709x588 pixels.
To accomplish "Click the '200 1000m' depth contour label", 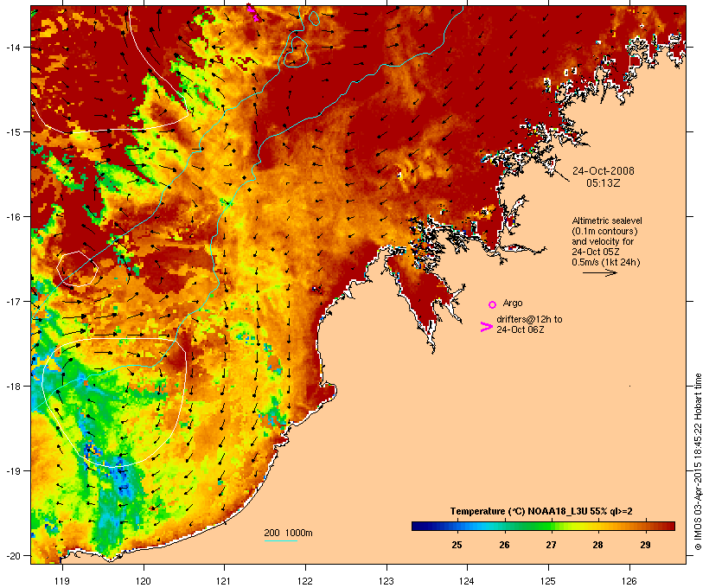I will [288, 533].
